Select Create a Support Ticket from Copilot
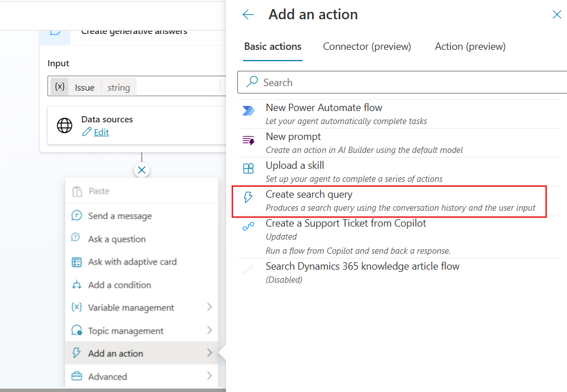Image resolution: width=567 pixels, height=392 pixels. point(346,223)
